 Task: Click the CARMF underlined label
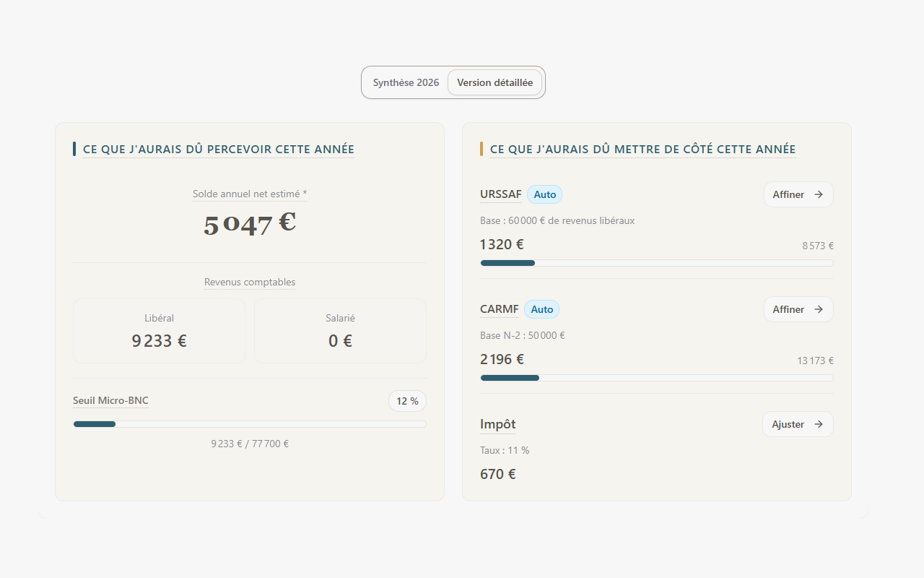point(499,309)
